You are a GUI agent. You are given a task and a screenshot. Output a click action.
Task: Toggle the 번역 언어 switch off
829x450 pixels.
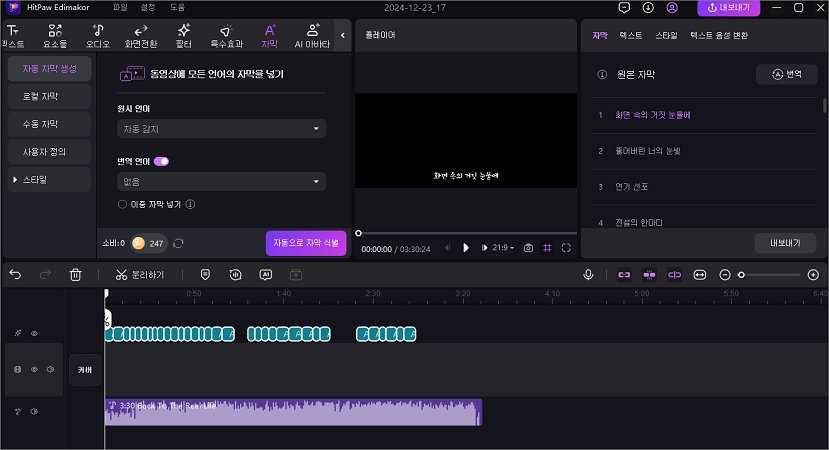pos(161,161)
